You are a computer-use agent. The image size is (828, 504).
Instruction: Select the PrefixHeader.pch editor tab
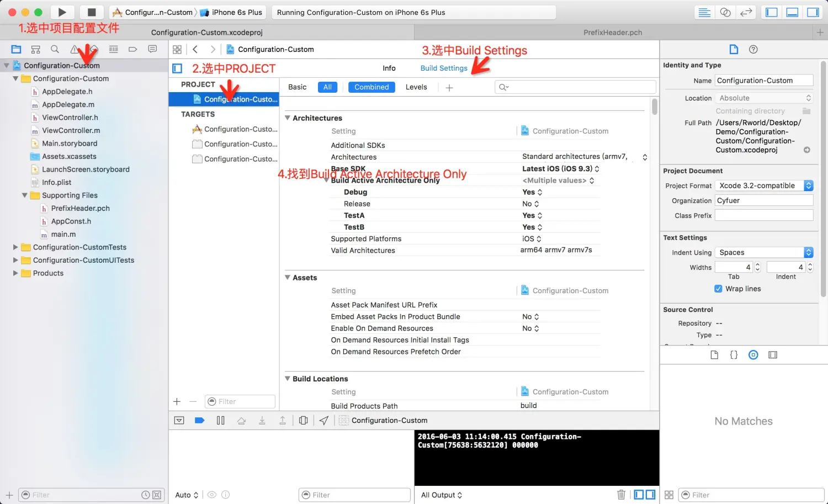[613, 33]
